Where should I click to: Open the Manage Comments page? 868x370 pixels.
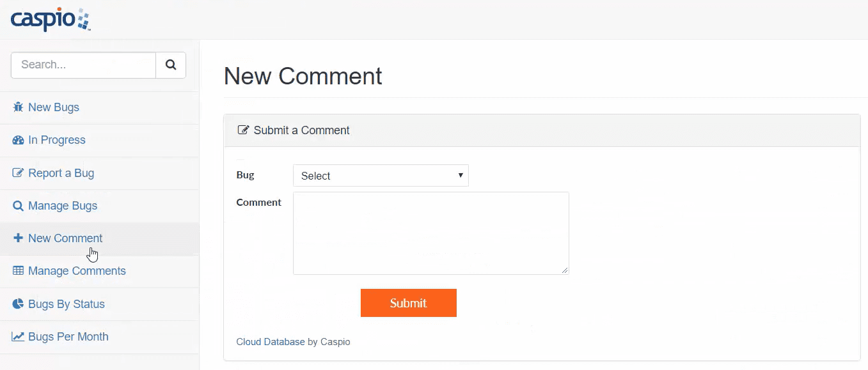point(77,271)
